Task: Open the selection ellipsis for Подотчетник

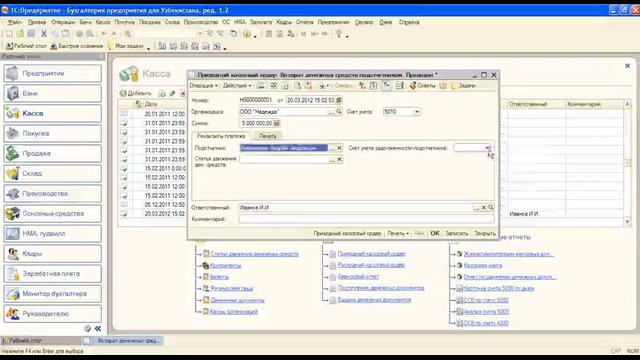Action: pyautogui.click(x=332, y=148)
